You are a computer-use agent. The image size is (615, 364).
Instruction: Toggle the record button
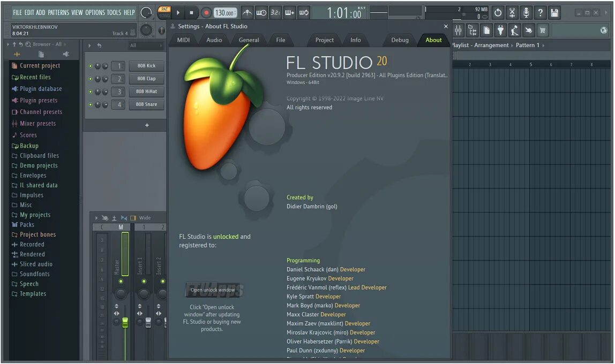(206, 12)
